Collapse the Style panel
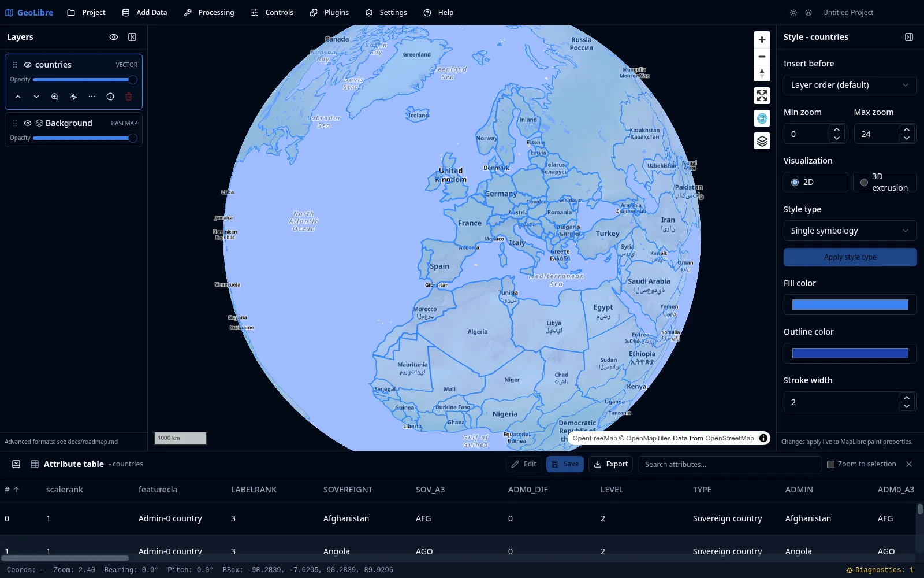Image resolution: width=924 pixels, height=578 pixels. 909,37
